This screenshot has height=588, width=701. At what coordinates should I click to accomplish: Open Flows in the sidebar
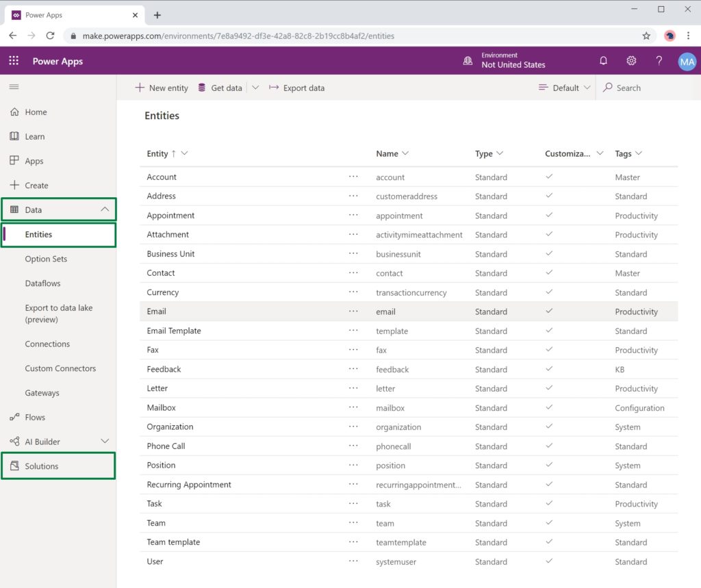[x=58, y=417]
